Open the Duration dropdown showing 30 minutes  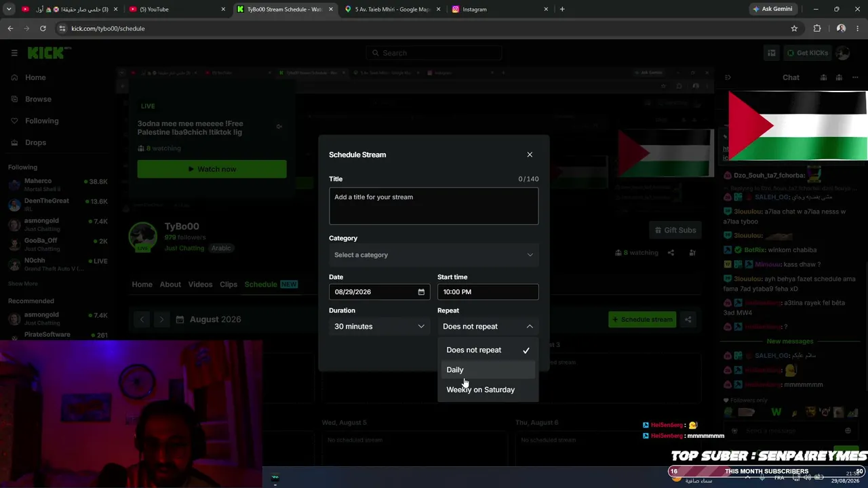pos(379,327)
